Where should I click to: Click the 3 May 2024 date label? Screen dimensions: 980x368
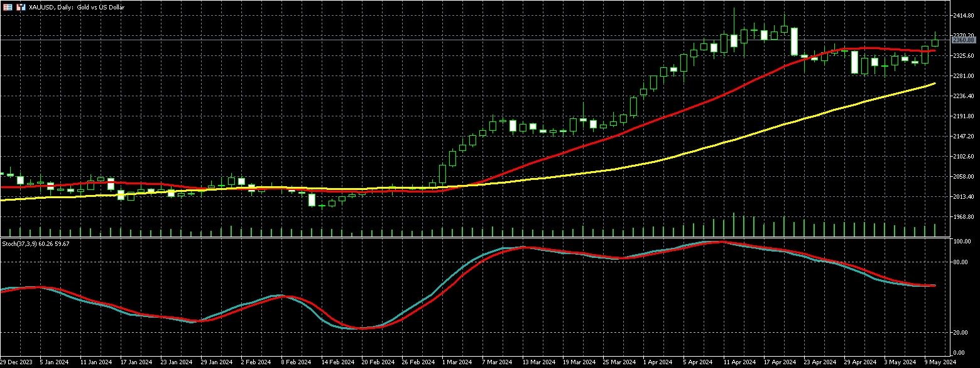pos(900,362)
